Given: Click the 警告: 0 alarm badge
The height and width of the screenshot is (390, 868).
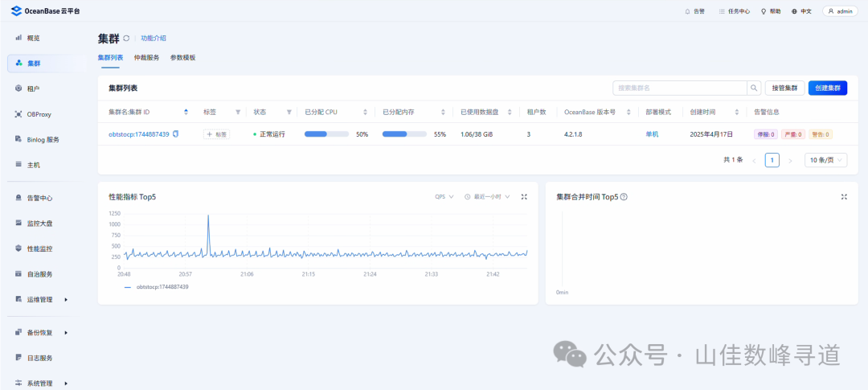Looking at the screenshot, I should 821,134.
